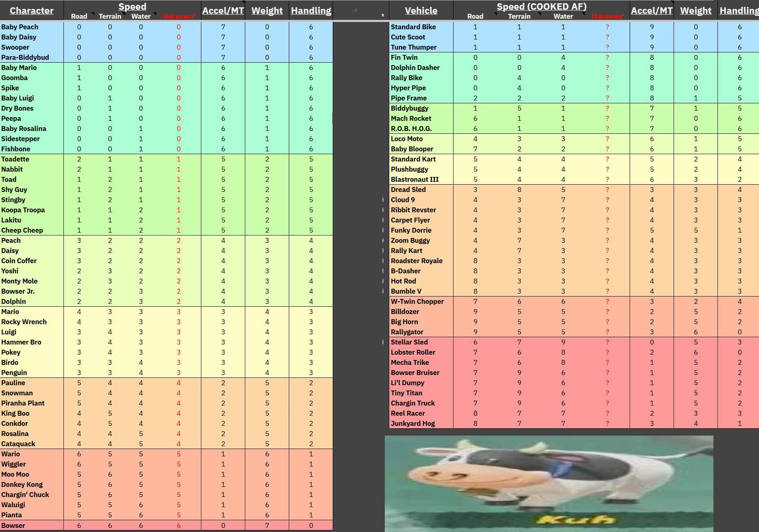The image size is (759, 532).
Task: Select the Fishbone row name
Action: coord(32,149)
